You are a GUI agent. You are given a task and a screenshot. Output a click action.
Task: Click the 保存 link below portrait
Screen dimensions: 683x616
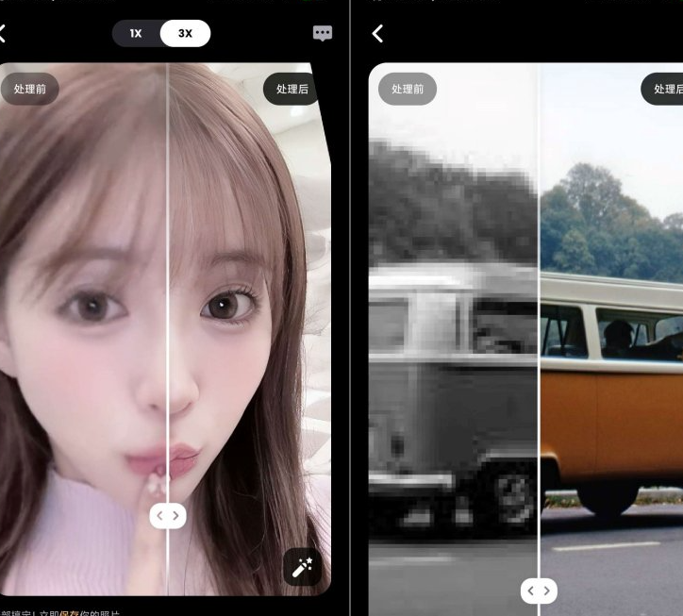tap(69, 613)
